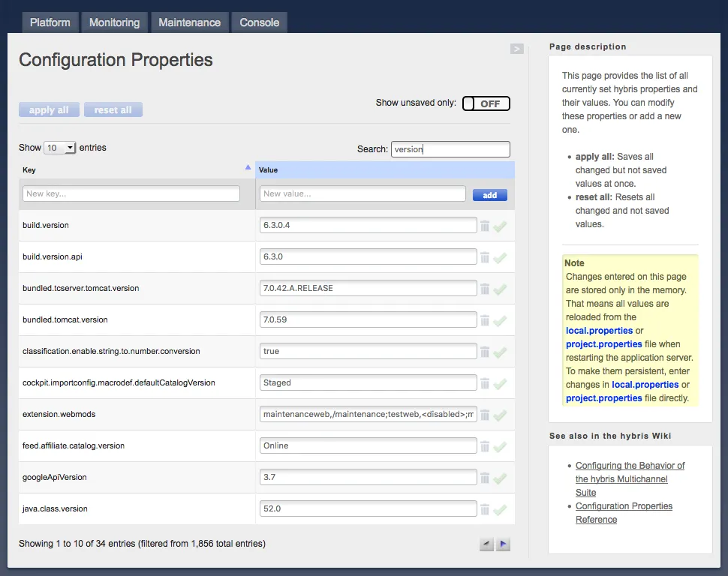Switch to the Monitoring tab
The height and width of the screenshot is (576, 728).
114,22
